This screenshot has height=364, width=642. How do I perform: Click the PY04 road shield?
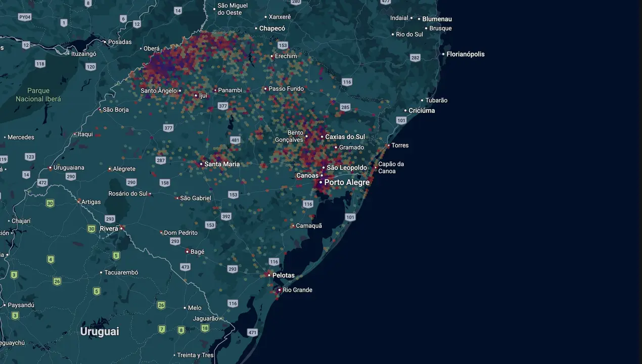(25, 17)
